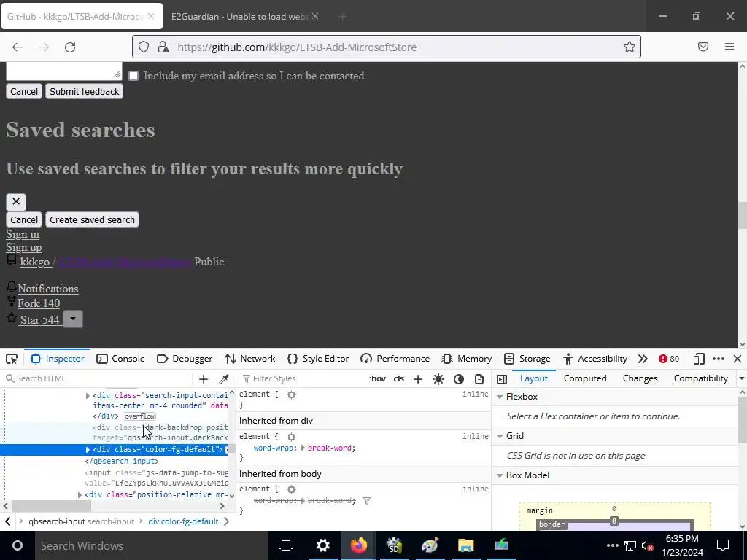
Task: Click Create saved search button
Action: (92, 220)
